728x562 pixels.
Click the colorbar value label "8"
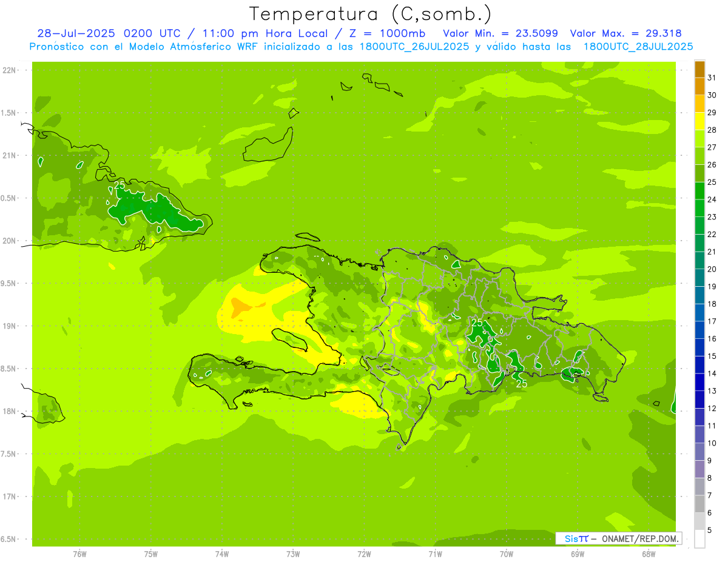pos(710,478)
